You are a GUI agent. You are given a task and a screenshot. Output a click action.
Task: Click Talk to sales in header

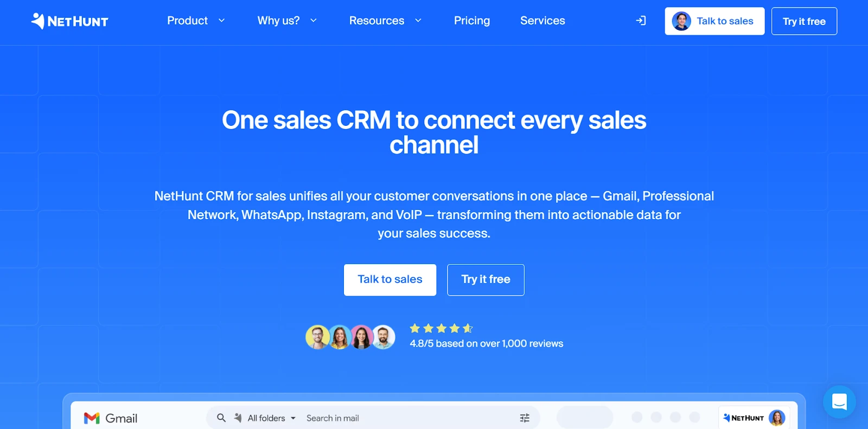[714, 21]
